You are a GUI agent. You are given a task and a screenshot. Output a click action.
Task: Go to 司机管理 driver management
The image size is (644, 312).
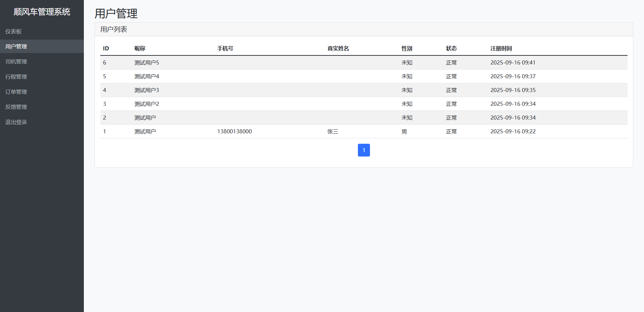click(16, 61)
